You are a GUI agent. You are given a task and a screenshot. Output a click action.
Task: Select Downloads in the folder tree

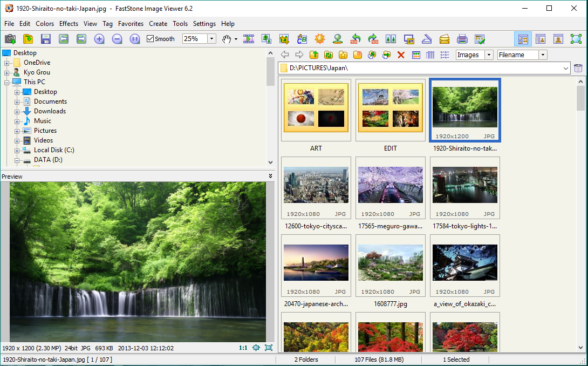(50, 111)
